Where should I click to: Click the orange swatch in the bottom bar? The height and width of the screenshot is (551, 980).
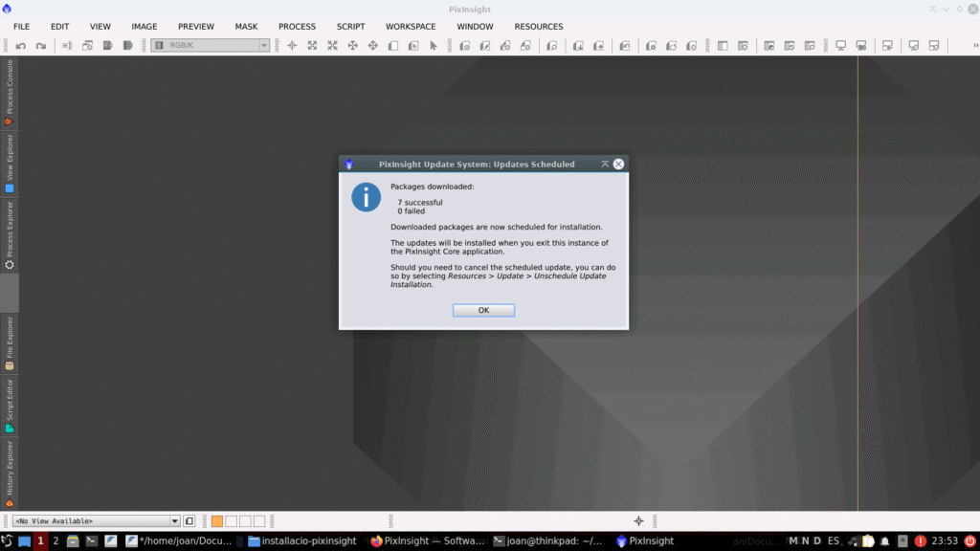[x=216, y=521]
